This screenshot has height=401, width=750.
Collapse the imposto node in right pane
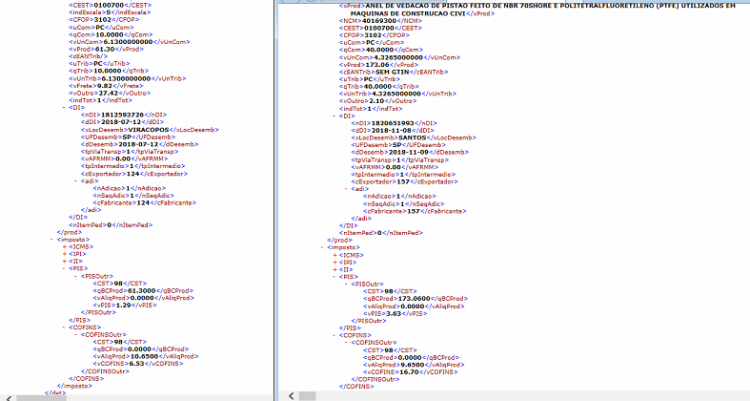tap(322, 247)
